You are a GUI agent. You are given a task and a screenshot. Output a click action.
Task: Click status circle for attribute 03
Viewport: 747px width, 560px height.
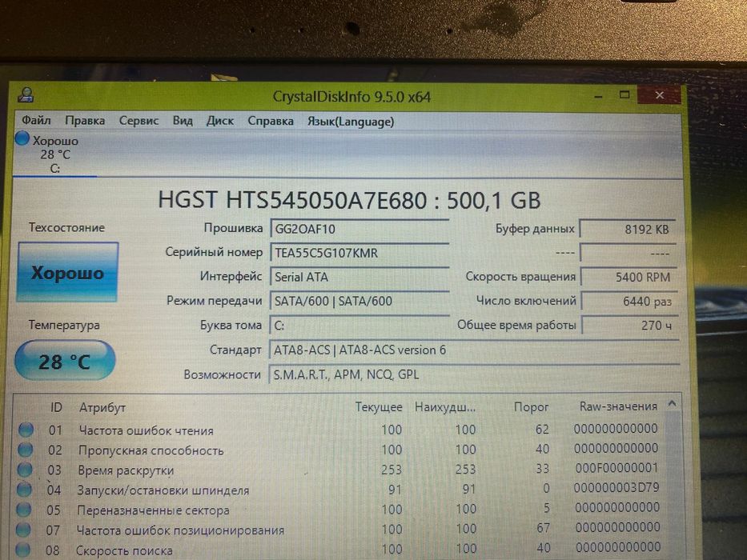24,470
